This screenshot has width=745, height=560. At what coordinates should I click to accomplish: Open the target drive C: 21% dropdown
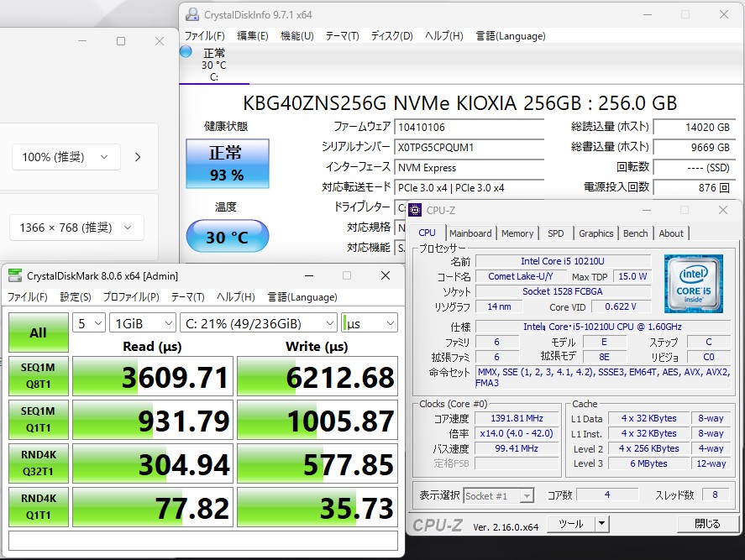[258, 323]
